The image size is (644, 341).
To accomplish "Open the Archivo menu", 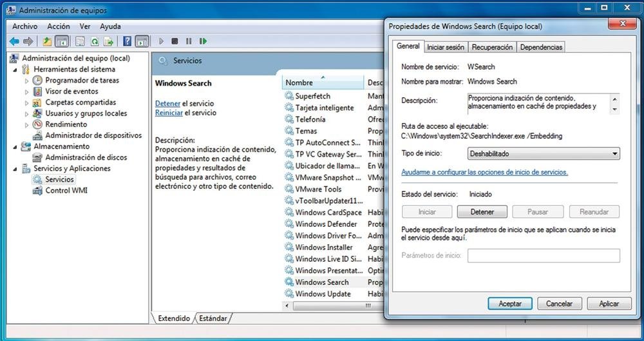I will click(24, 26).
